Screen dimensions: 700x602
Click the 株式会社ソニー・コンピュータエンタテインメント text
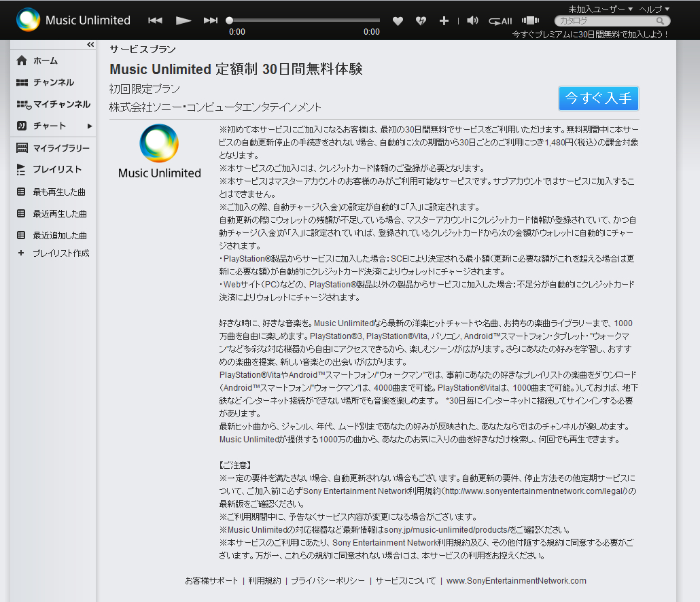[x=215, y=107]
